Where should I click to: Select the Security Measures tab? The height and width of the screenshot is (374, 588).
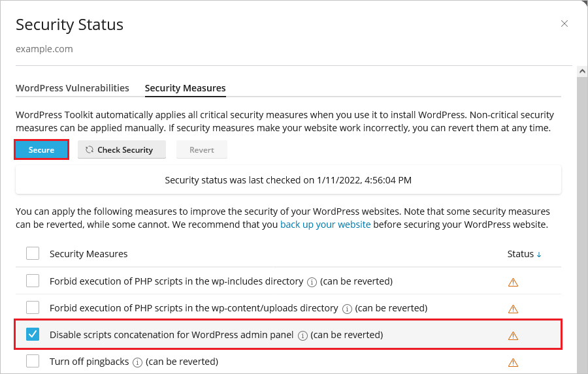tap(185, 88)
